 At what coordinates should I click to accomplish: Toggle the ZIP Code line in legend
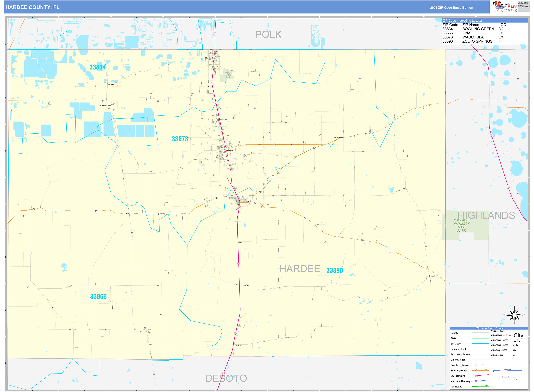pyautogui.click(x=481, y=344)
